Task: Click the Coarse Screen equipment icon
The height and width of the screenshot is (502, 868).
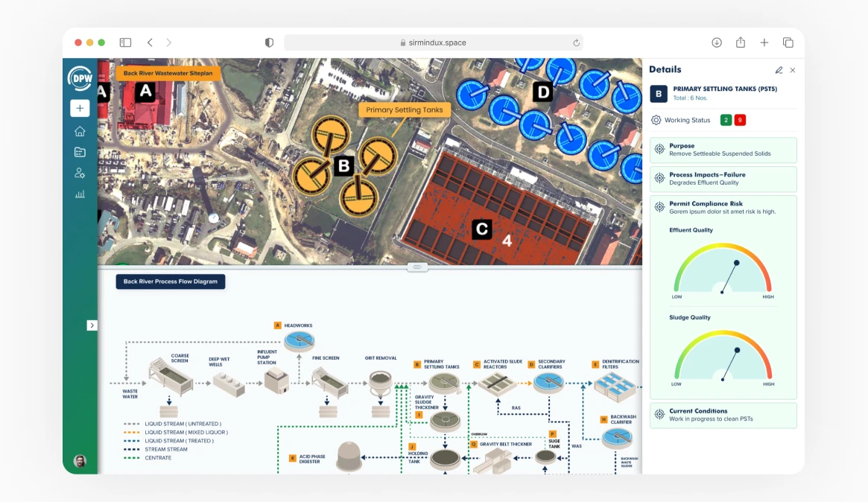Action: coord(171,376)
